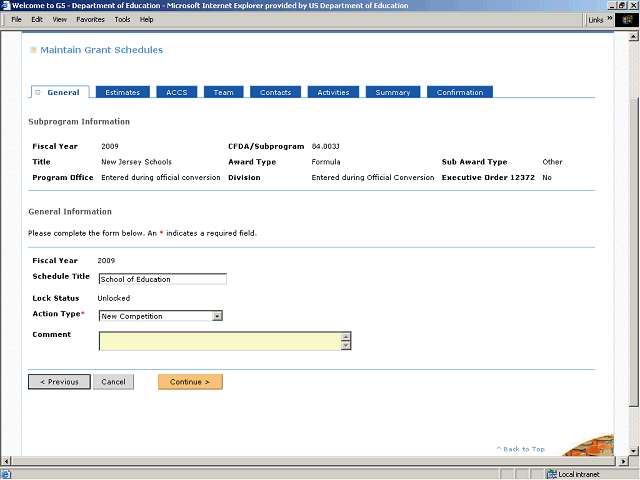
Task: Open the ACCS tab
Action: [176, 92]
